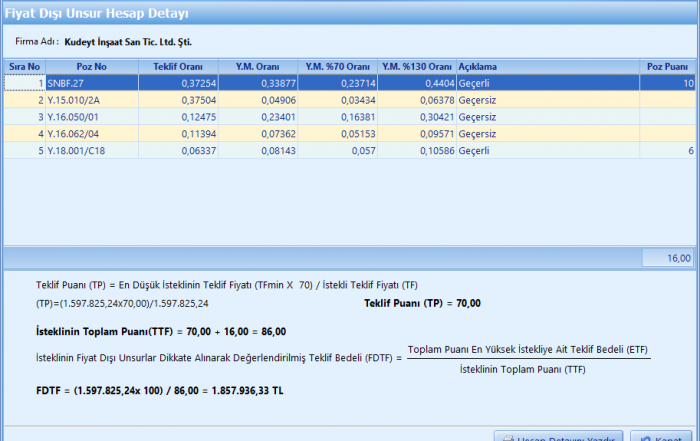Select the Y.18.001/C18 row

coord(92,150)
